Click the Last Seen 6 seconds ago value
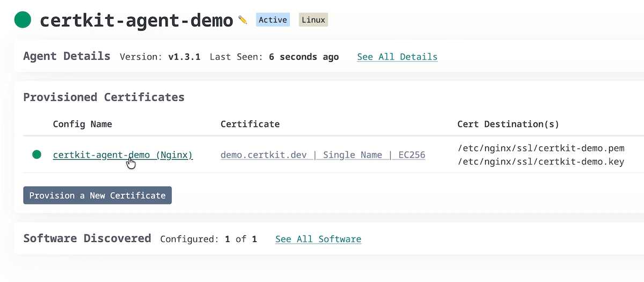 [304, 57]
